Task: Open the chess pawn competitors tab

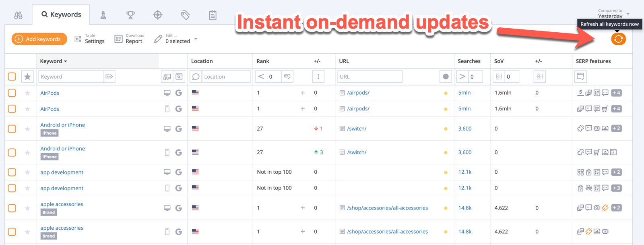Action: 103,15
